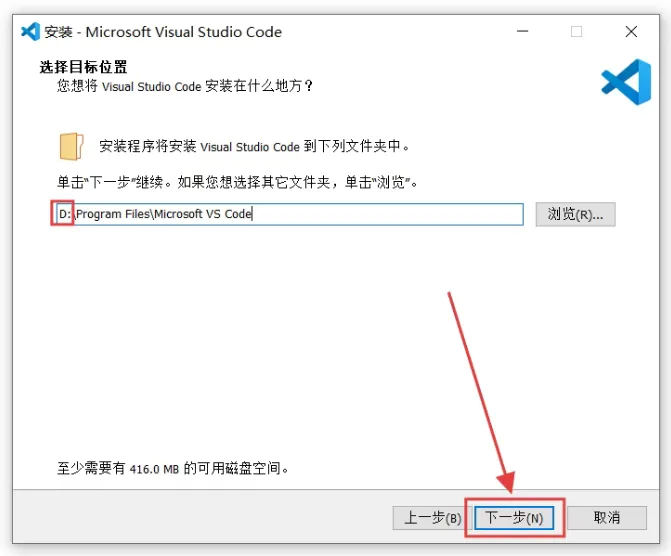The width and height of the screenshot is (671, 556).
Task: Click the disabled maximize window button
Action: [576, 31]
